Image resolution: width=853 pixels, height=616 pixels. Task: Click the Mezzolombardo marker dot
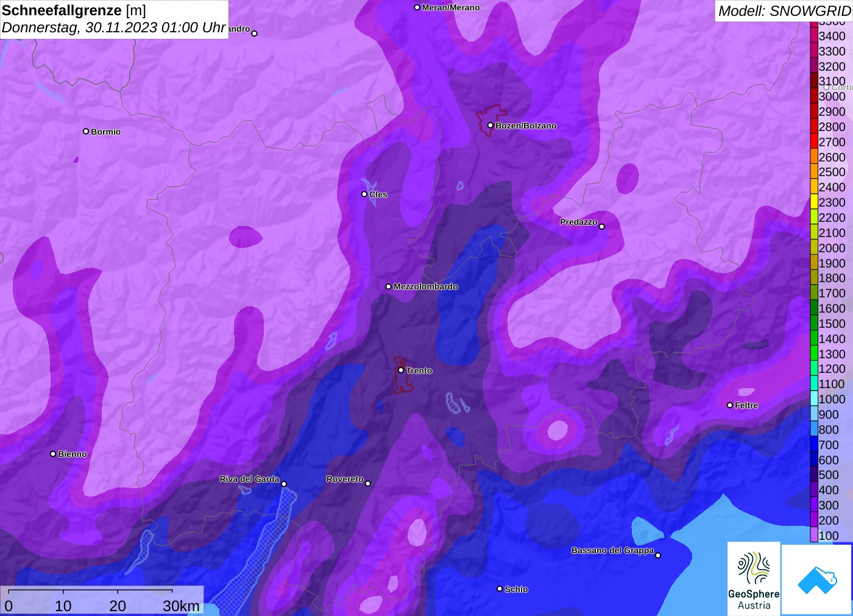tap(389, 286)
